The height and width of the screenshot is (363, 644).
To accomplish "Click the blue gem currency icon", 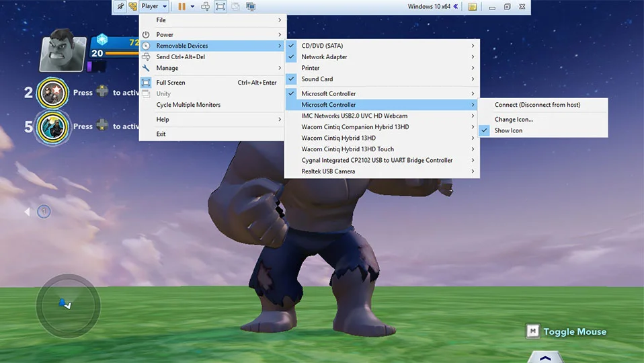I will (x=102, y=40).
